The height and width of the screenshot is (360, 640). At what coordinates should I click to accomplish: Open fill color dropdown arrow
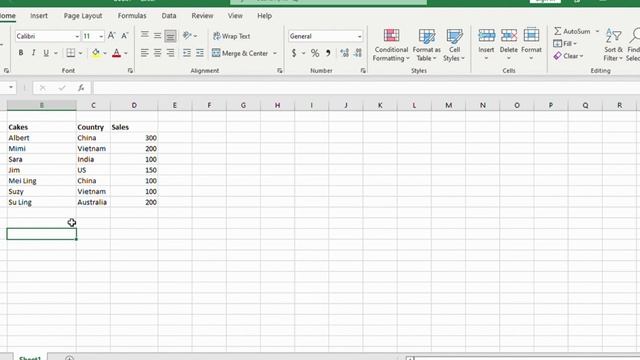coord(105,53)
